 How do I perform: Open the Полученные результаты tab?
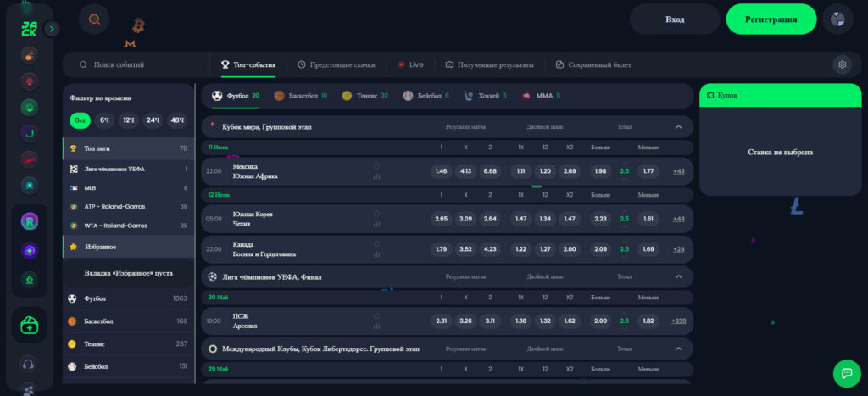pos(489,64)
